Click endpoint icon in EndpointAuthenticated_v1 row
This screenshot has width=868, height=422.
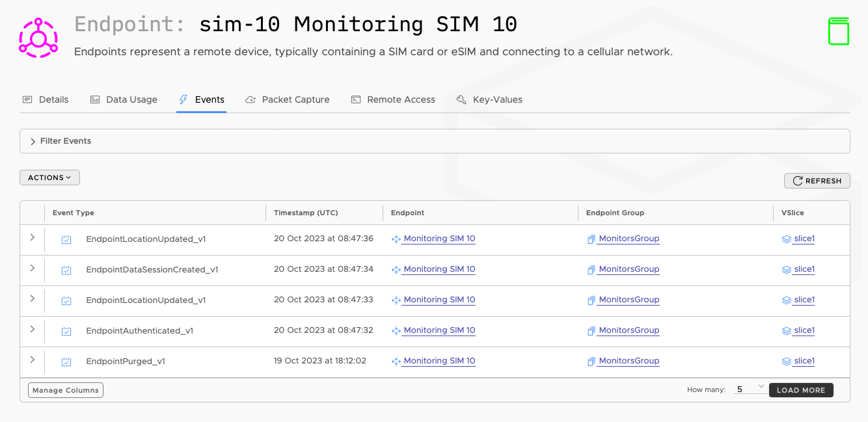tap(396, 331)
